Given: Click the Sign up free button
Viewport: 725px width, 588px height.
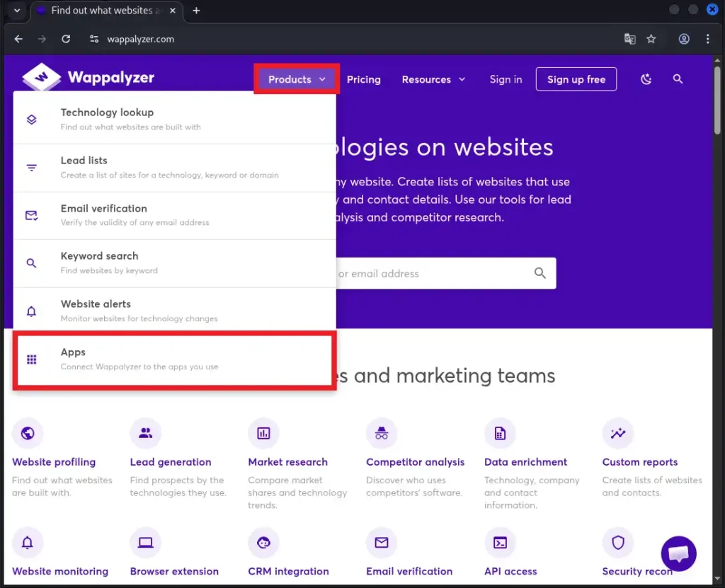Looking at the screenshot, I should (x=576, y=79).
